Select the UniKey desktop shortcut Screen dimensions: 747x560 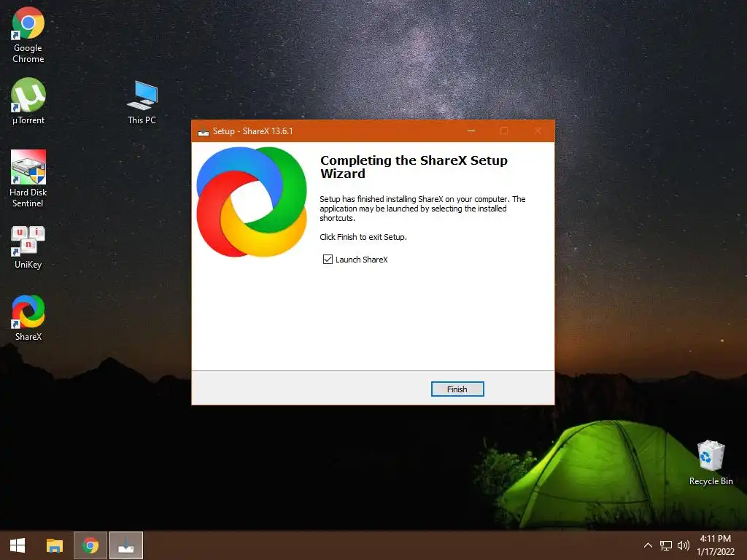[x=28, y=248]
